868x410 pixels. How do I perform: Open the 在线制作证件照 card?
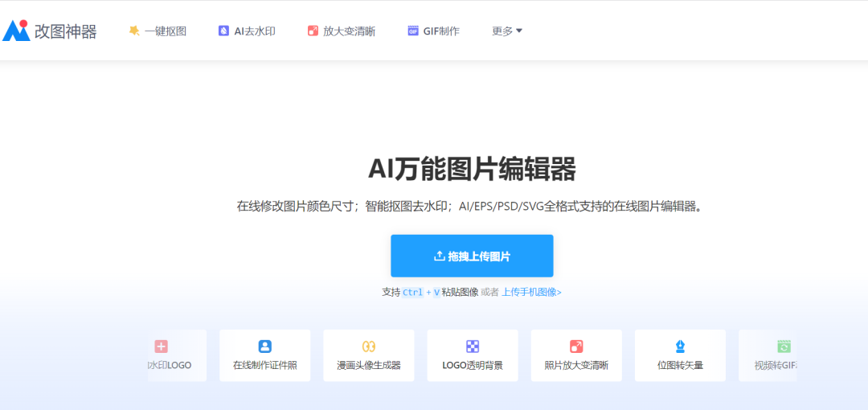click(265, 355)
